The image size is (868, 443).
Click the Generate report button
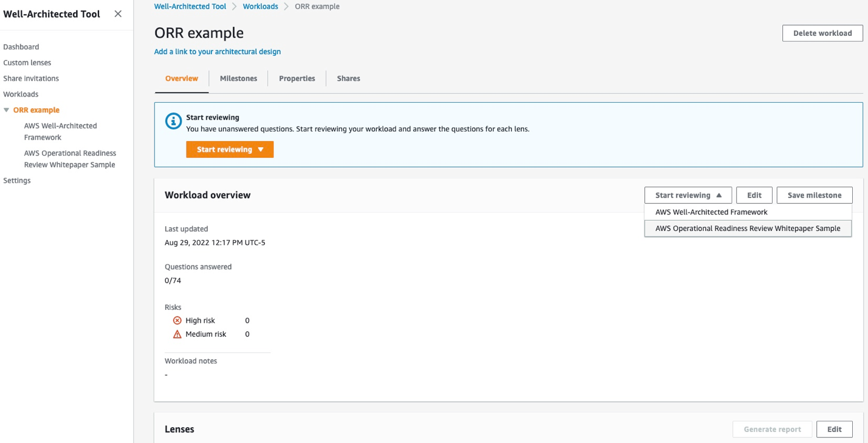click(x=772, y=429)
